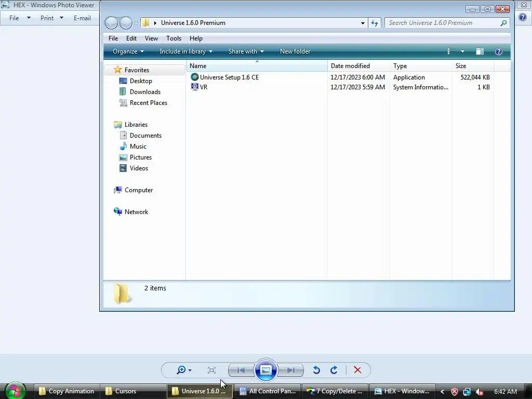Click the Search Universe 1.6.0 Premium field
Viewport: 532px width, 399px height.
pos(447,23)
